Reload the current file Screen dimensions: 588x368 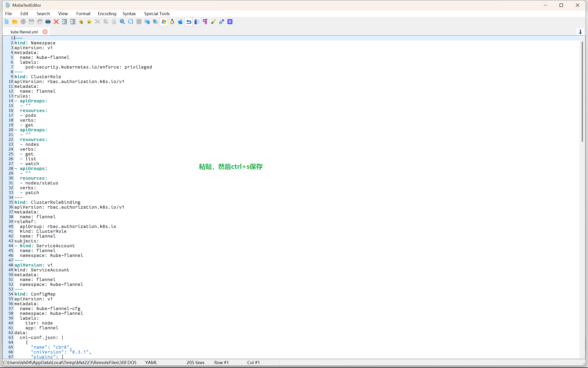click(x=23, y=22)
